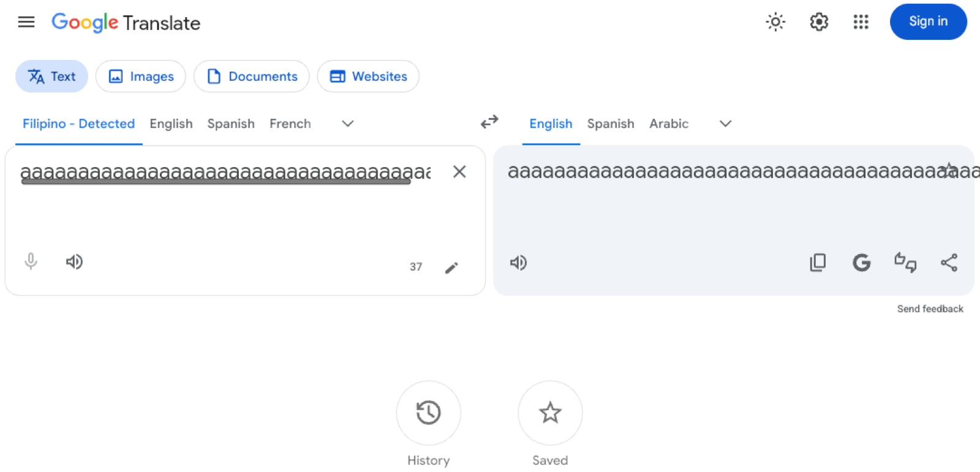Listen to the source text
This screenshot has width=980, height=472.
tap(74, 262)
